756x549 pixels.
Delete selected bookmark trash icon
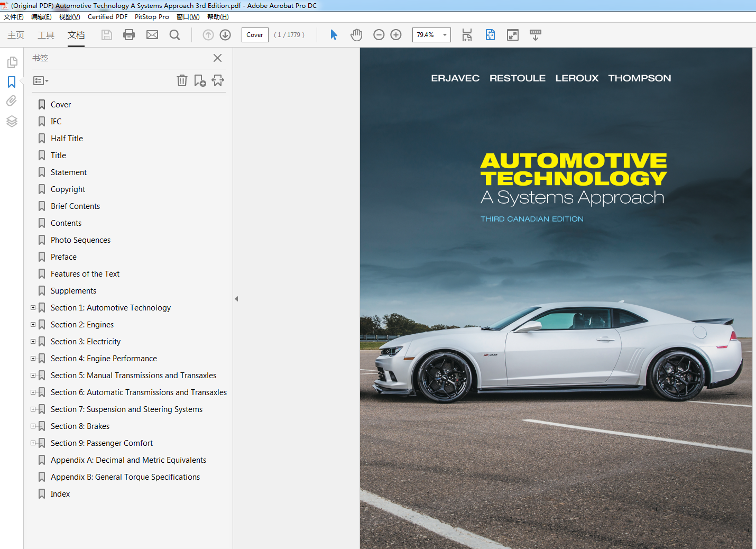point(182,80)
